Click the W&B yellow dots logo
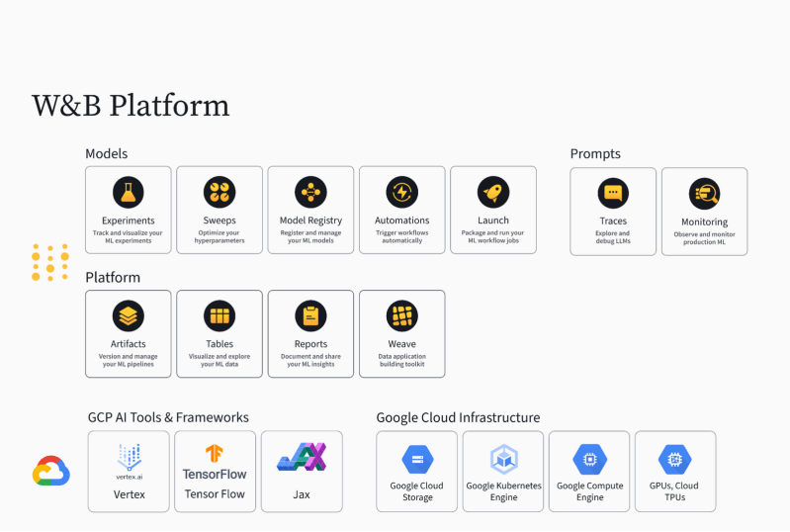The image size is (790, 532). (49, 262)
